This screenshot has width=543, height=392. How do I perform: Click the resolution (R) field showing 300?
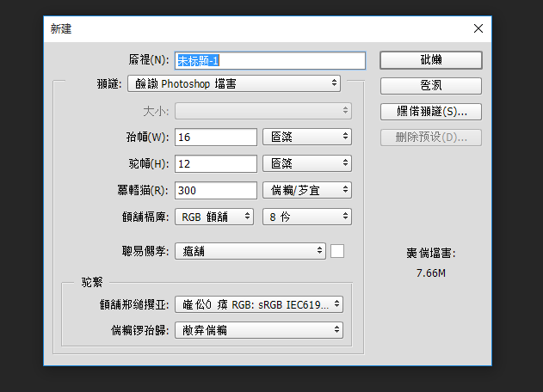(x=216, y=190)
